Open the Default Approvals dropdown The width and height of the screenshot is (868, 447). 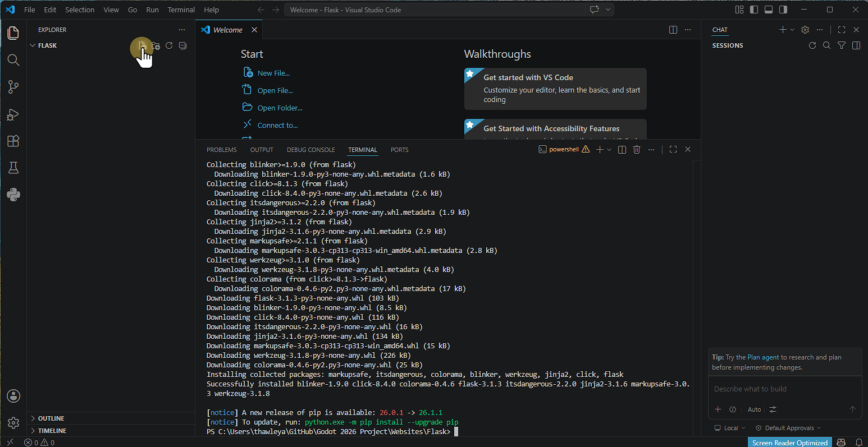788,428
